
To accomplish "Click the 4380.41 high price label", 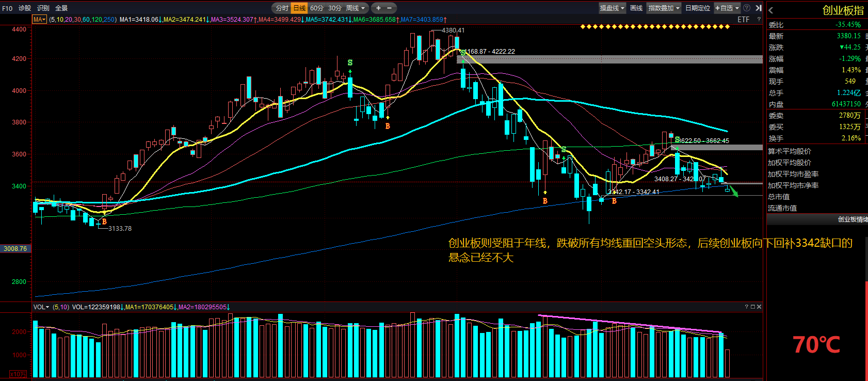I will point(453,30).
